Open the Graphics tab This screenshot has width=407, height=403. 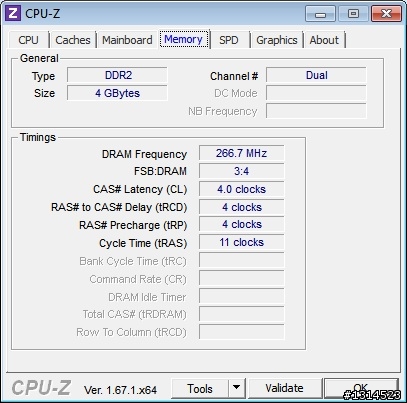coord(276,40)
